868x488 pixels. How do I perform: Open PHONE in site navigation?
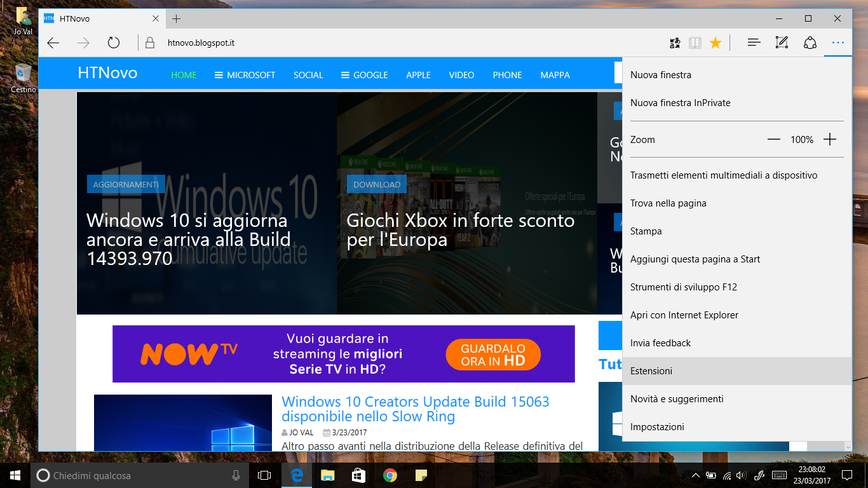pyautogui.click(x=507, y=75)
